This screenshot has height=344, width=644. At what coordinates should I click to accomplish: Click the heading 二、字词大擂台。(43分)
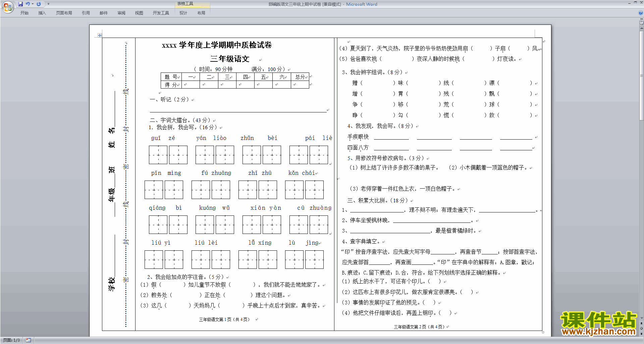(x=180, y=120)
